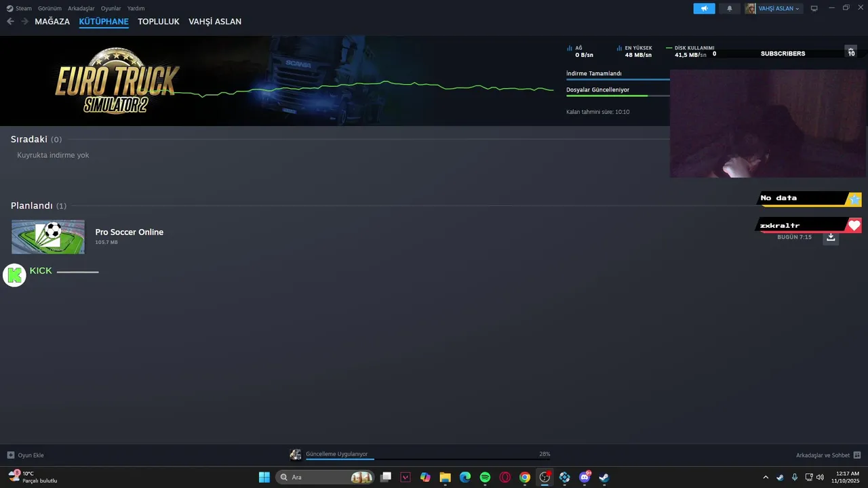868x488 pixels.
Task: Open the weather widget showing 10°C
Action: click(x=33, y=477)
